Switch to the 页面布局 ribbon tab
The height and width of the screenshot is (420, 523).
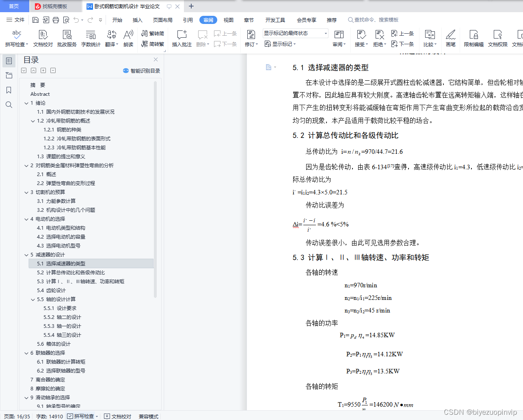[x=162, y=20]
